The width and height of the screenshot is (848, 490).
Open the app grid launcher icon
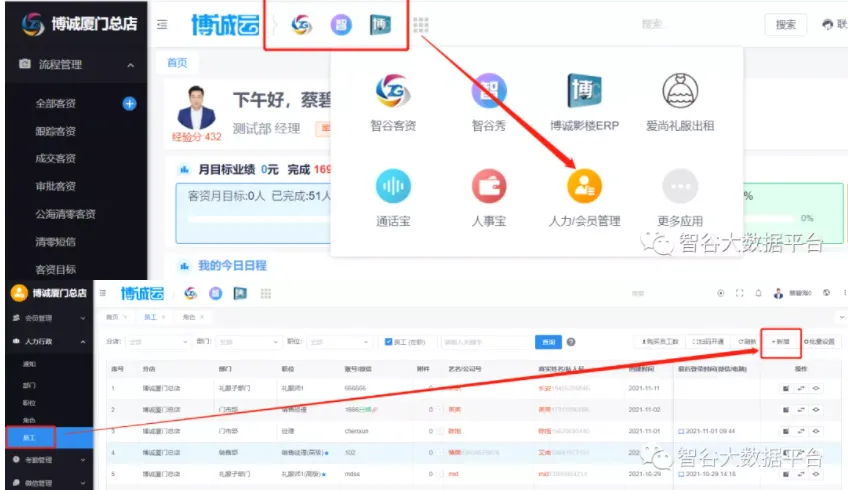(x=421, y=24)
